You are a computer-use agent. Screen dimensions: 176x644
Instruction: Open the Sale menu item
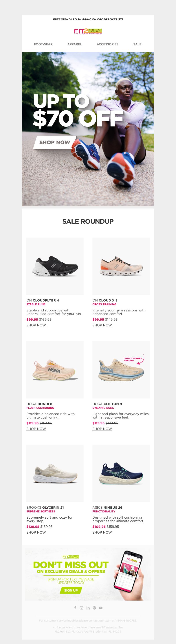pyautogui.click(x=137, y=44)
